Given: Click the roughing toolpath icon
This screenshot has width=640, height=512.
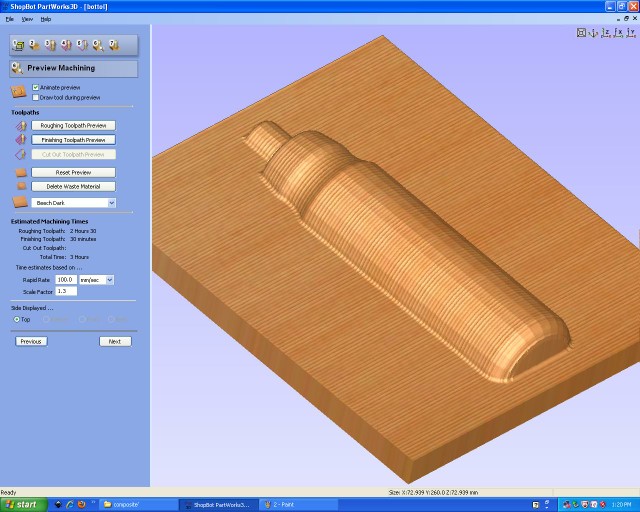Looking at the screenshot, I should click(x=21, y=126).
